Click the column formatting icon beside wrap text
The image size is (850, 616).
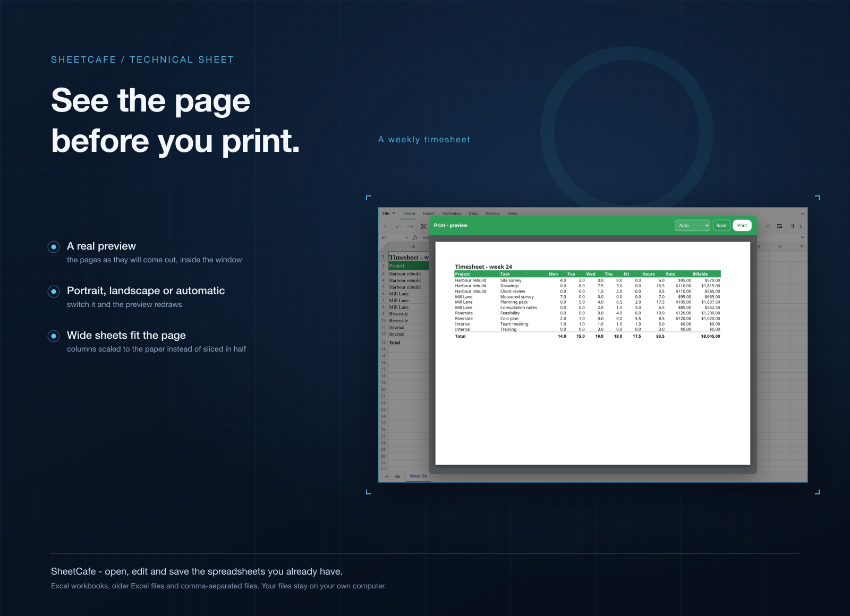click(x=792, y=226)
